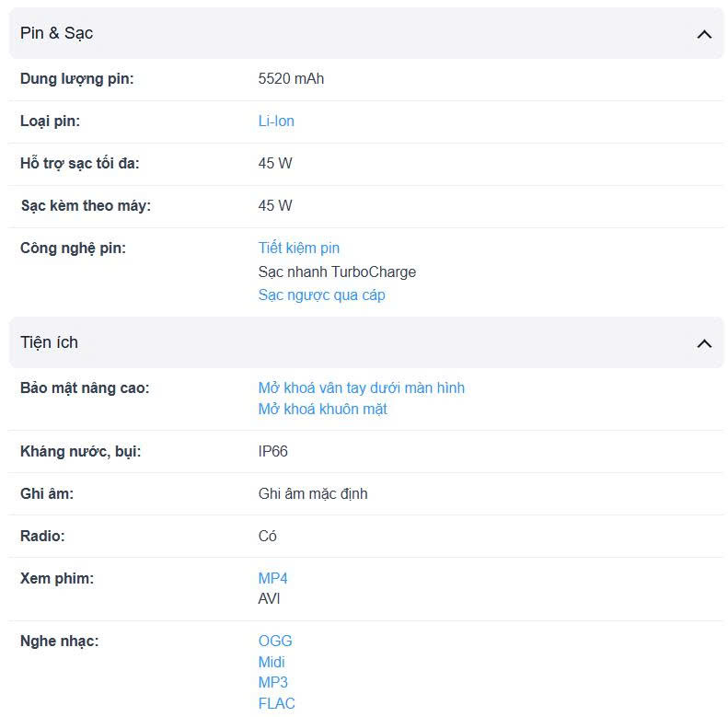Click the Sạc nhanh TurboCharge text
728x717 pixels.
click(x=337, y=272)
